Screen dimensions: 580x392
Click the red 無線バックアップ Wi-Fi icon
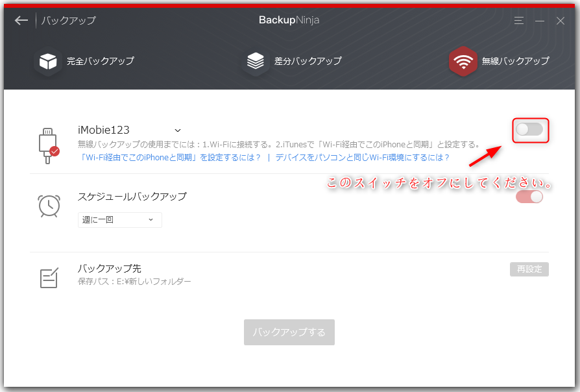463,61
